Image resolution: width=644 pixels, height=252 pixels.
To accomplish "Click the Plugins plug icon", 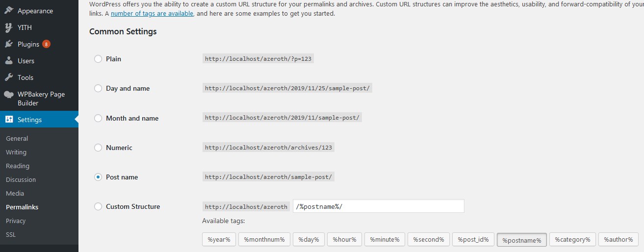I will tap(9, 44).
